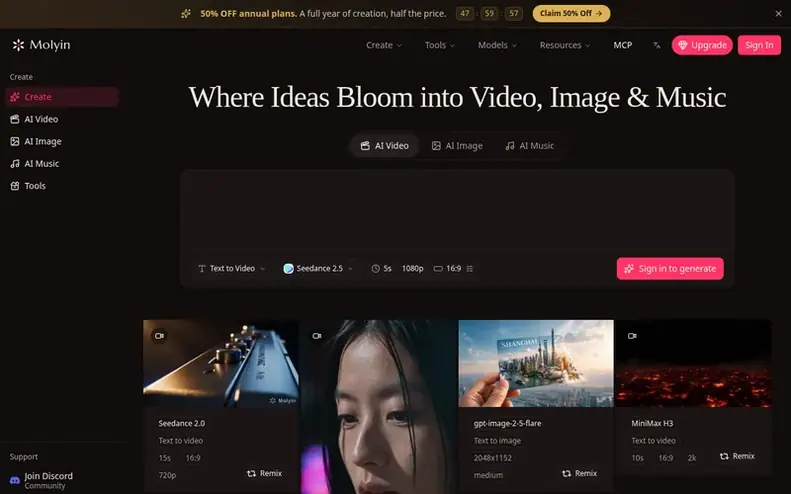791x494 pixels.
Task: Click Sign in to generate button
Action: tap(670, 268)
